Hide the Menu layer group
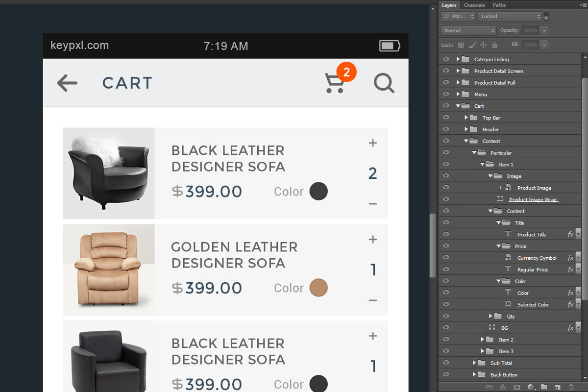The image size is (588, 392). coord(446,94)
